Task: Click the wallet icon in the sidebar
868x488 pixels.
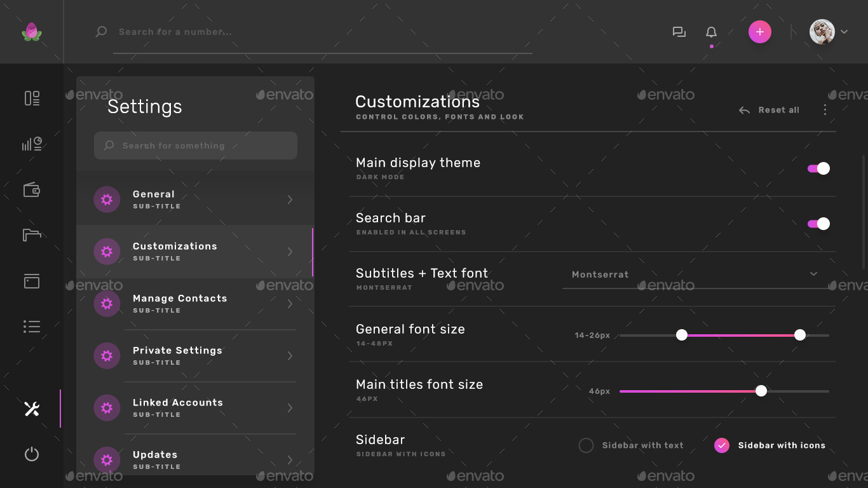Action: pos(31,189)
